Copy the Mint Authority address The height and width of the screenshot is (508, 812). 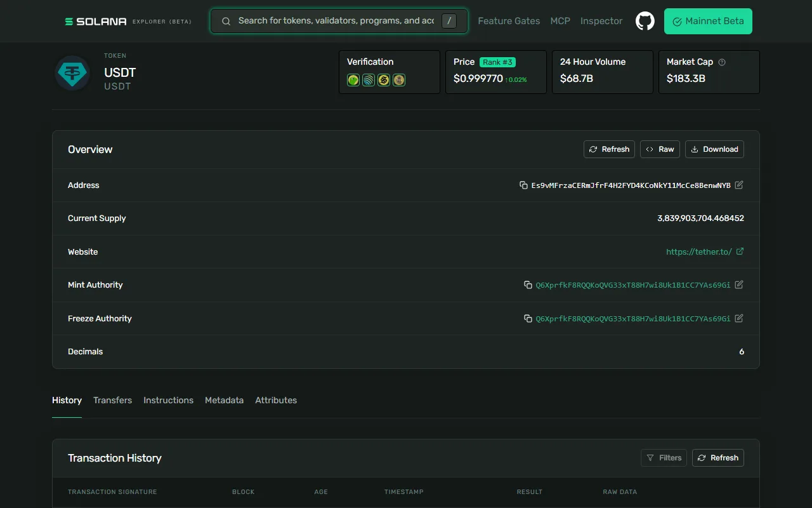pyautogui.click(x=528, y=285)
